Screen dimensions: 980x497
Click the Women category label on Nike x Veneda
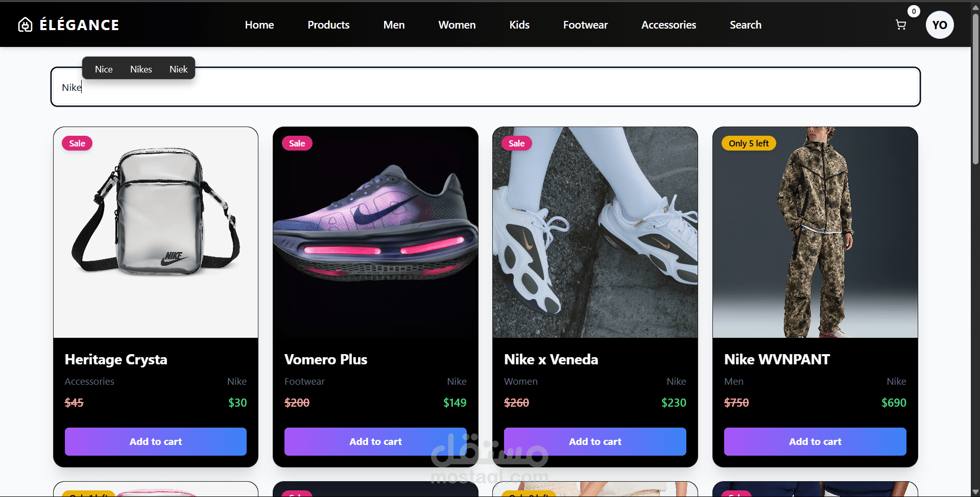[x=521, y=382]
